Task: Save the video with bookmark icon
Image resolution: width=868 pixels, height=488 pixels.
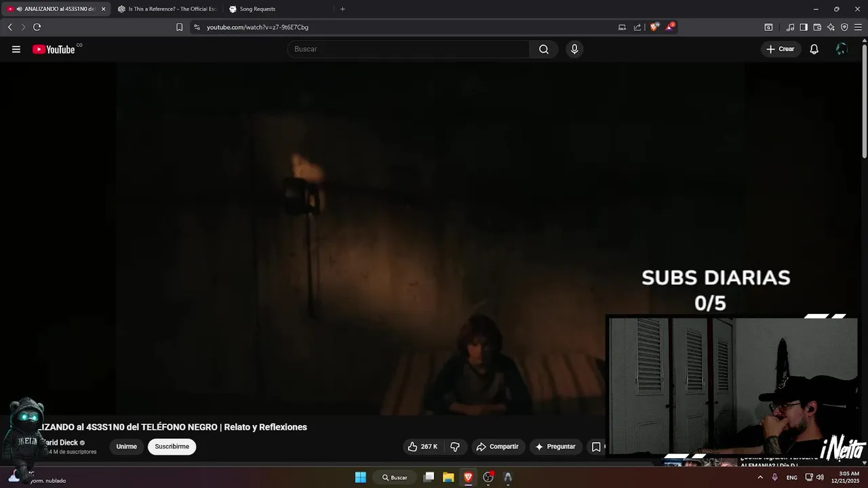Action: coord(596,447)
